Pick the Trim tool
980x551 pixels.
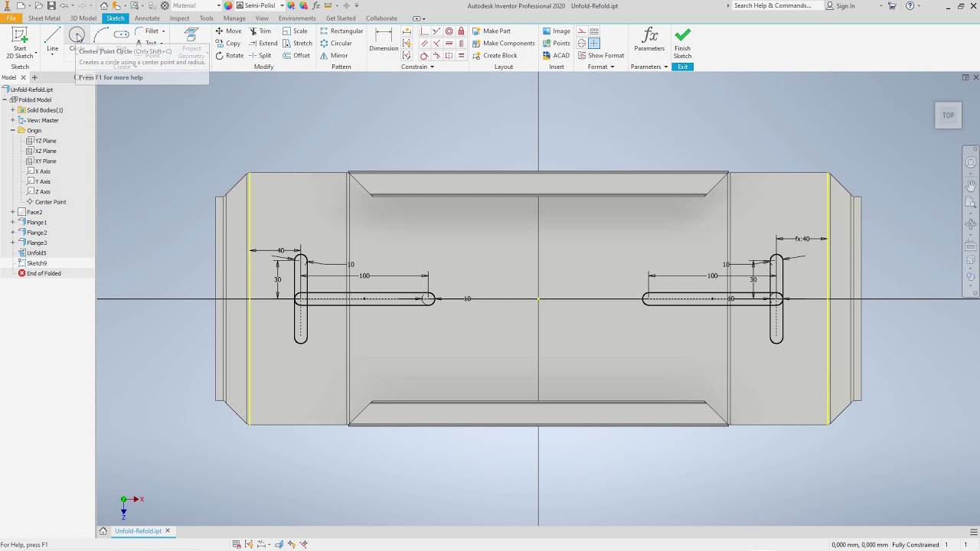(x=260, y=31)
